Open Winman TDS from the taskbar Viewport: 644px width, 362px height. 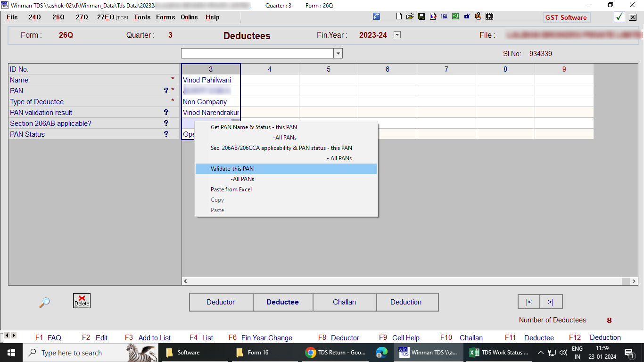click(x=428, y=352)
